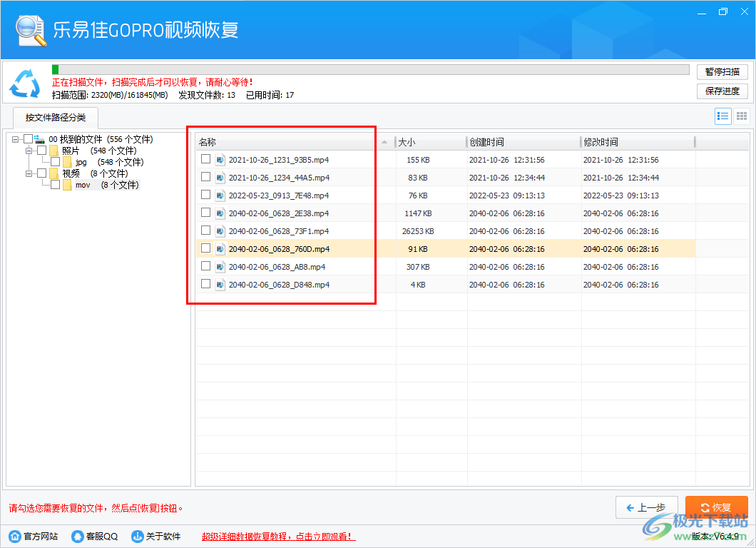756x548 pixels.
Task: Tick the 00 找到的文件 root checkbox
Action: pyautogui.click(x=29, y=139)
